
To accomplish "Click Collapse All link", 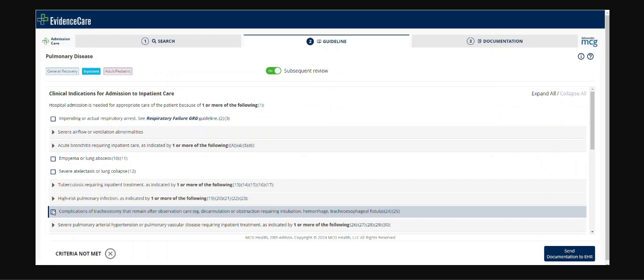I will pos(573,94).
